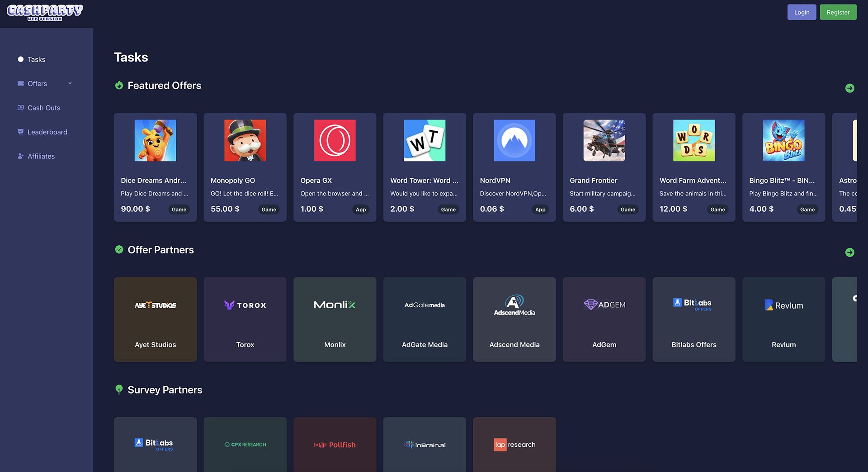
Task: Expand the Offers sidebar dropdown arrow
Action: [70, 84]
